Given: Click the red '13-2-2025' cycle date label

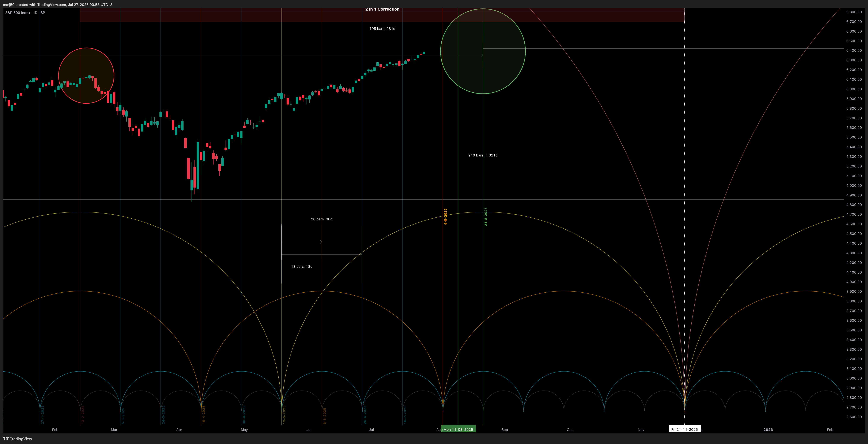Looking at the screenshot, I should pyautogui.click(x=83, y=415).
